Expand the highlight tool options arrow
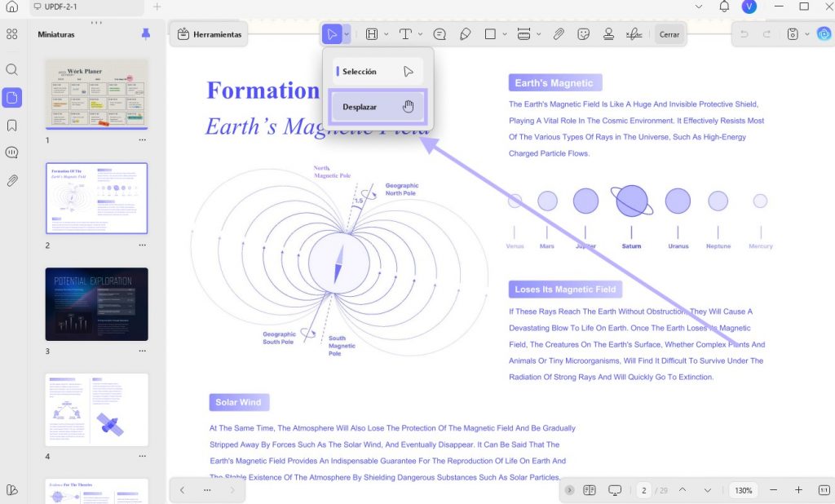The width and height of the screenshot is (835, 504). 386,34
